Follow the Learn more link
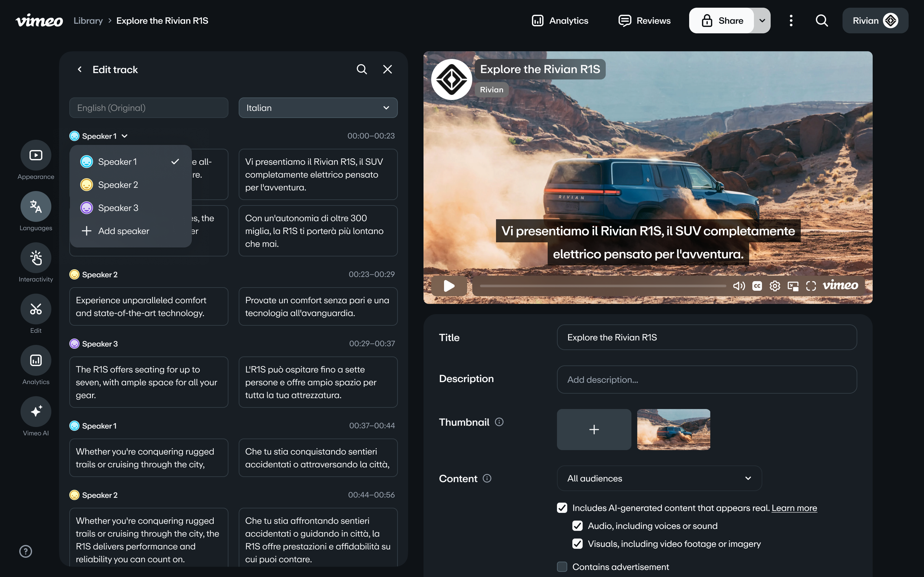 click(794, 508)
